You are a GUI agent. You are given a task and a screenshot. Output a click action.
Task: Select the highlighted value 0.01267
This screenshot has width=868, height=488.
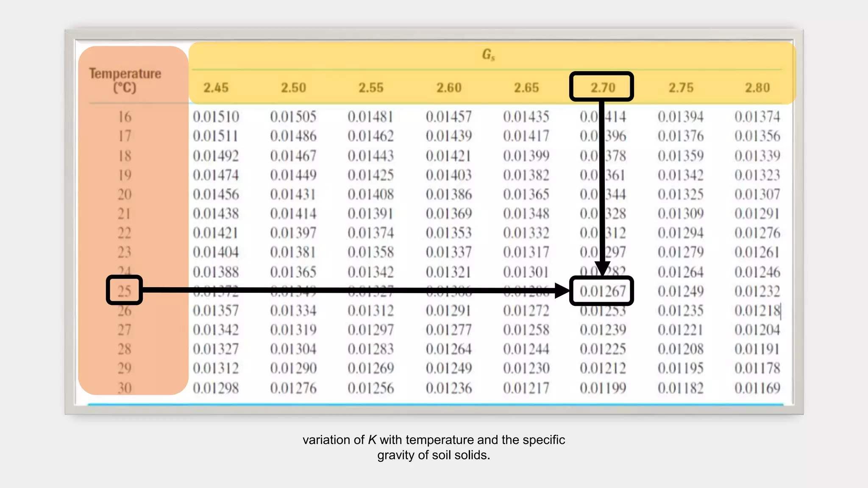(x=602, y=291)
